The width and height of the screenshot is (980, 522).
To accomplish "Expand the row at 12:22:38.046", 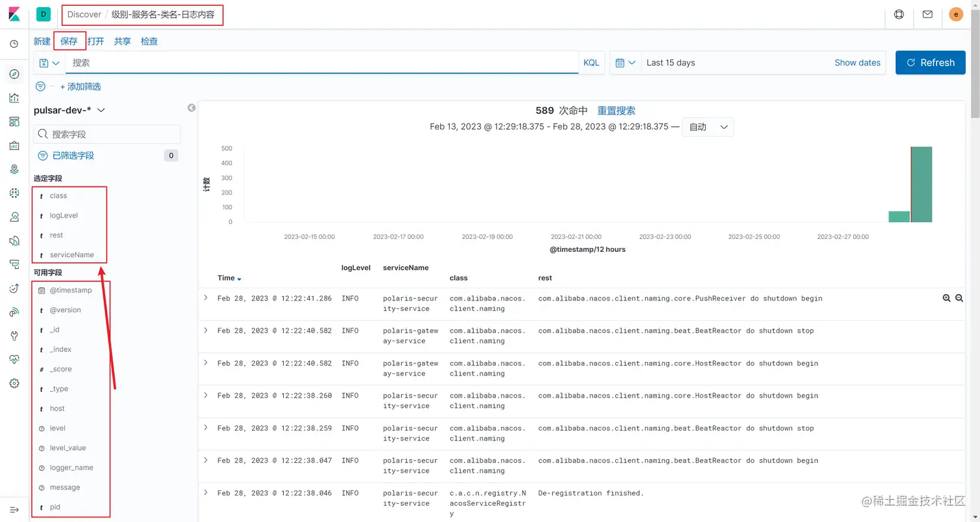I will coord(206,492).
